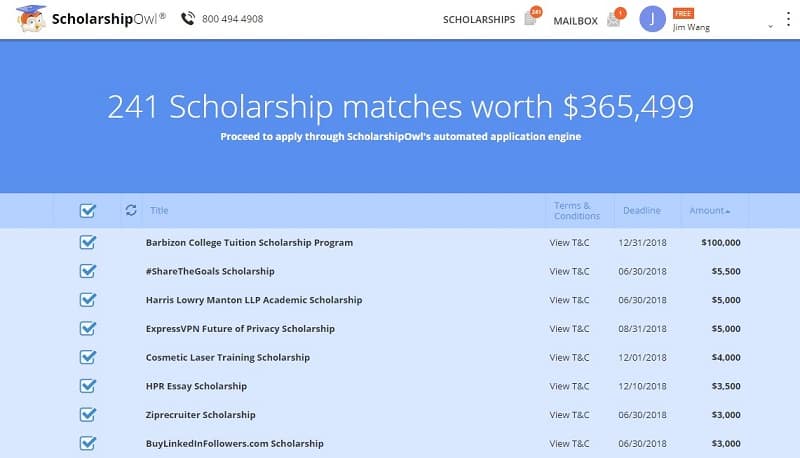Uncheck the Barbizon College Tuition Scholarship checkbox
The height and width of the screenshot is (458, 800).
87,242
